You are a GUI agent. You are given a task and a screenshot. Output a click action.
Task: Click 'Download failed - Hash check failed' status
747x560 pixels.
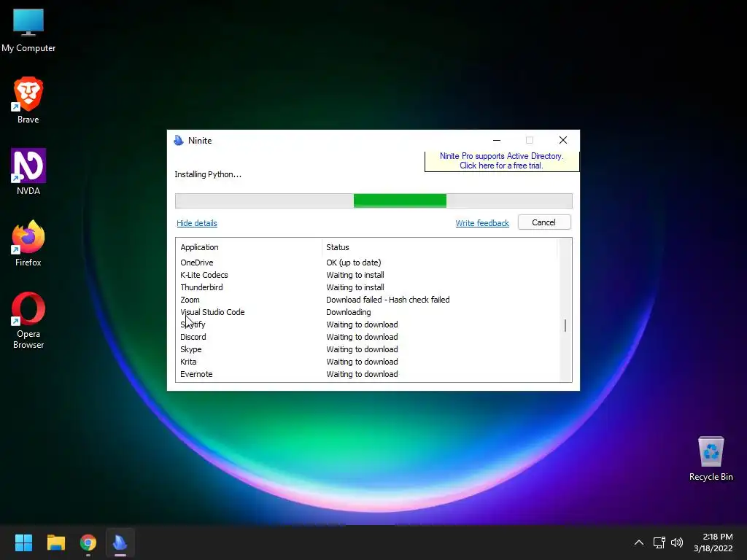388,300
